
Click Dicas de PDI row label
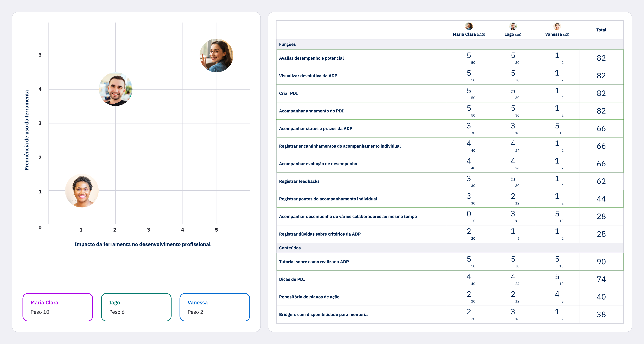(x=292, y=279)
